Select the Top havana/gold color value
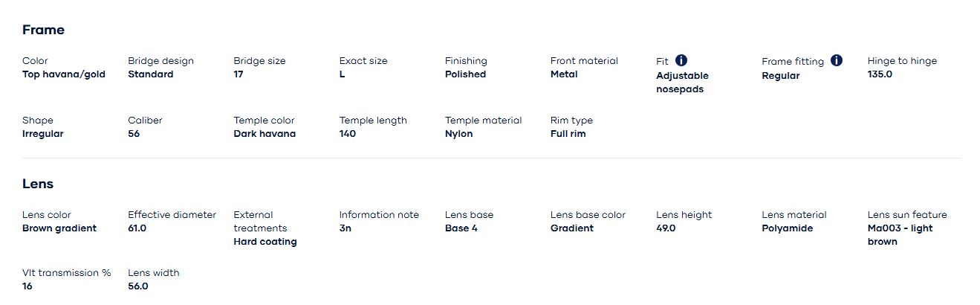Viewport: 980px width, 305px height. (x=64, y=74)
